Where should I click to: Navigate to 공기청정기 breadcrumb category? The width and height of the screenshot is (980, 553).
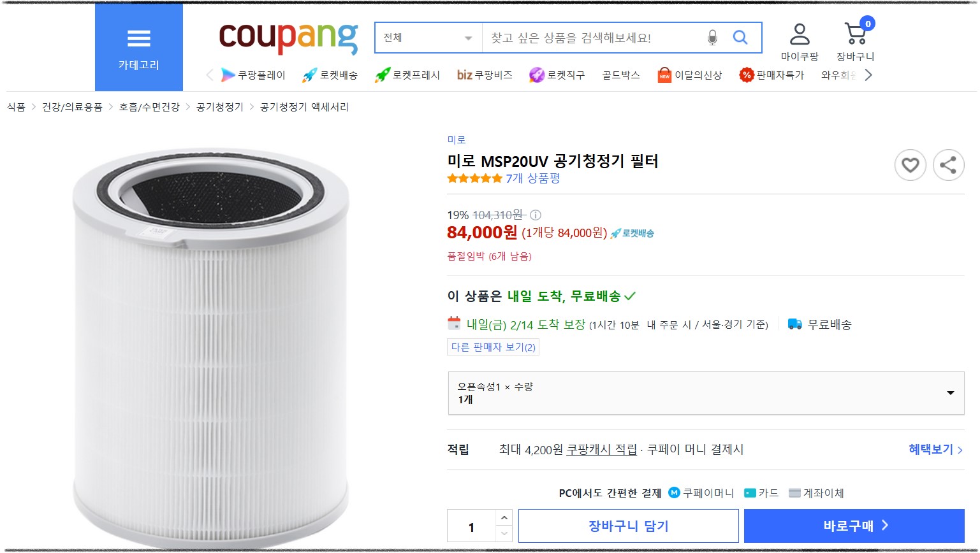pyautogui.click(x=218, y=107)
